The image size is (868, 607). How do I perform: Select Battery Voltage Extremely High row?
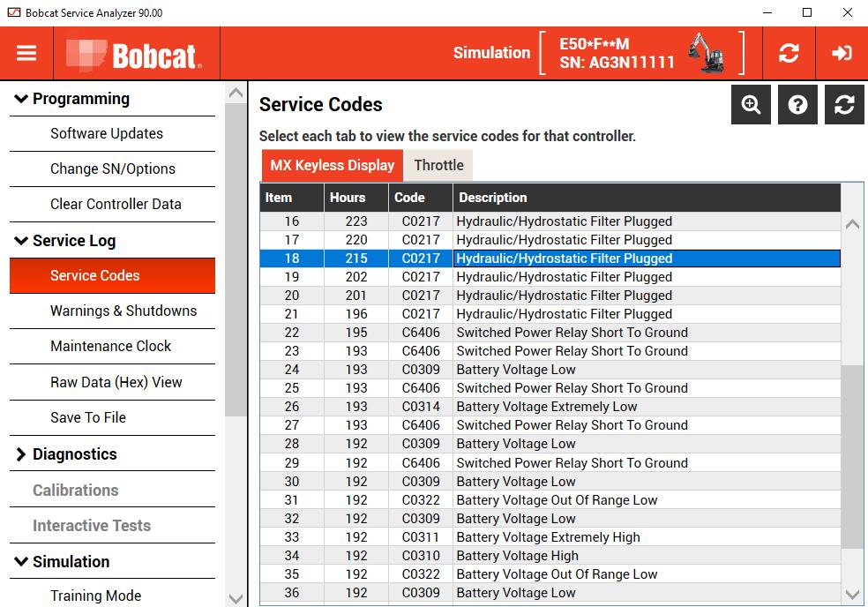(550, 537)
